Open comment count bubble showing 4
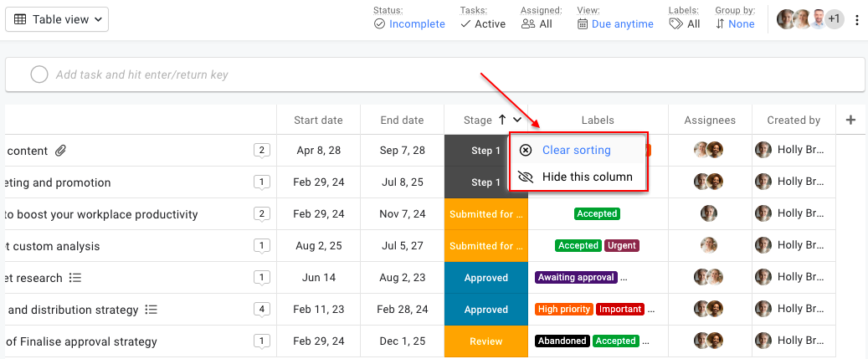 tap(262, 310)
